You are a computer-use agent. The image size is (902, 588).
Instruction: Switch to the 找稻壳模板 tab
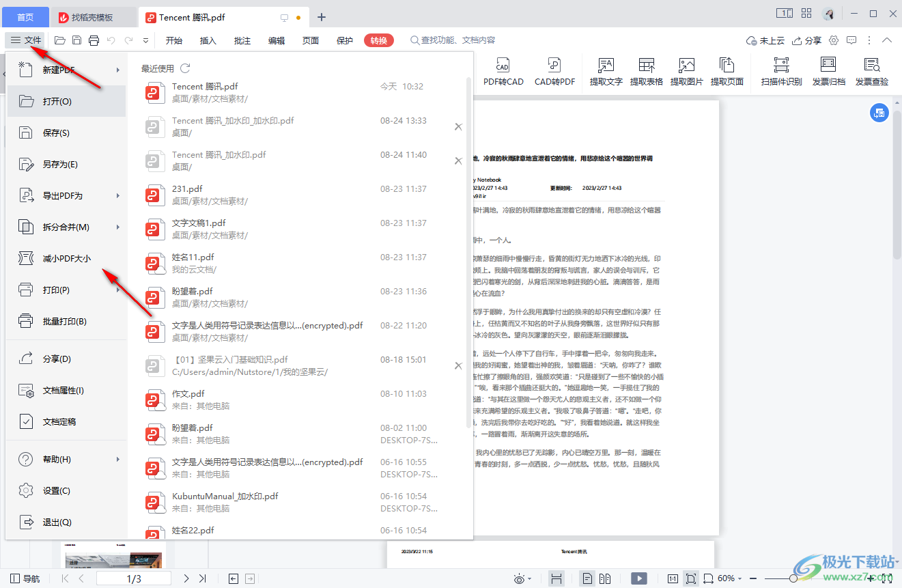coord(94,17)
